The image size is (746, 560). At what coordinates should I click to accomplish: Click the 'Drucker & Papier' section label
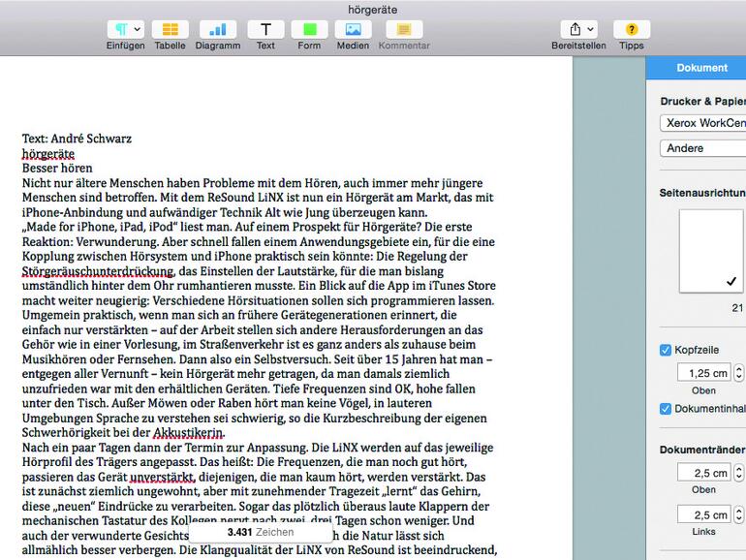702,101
